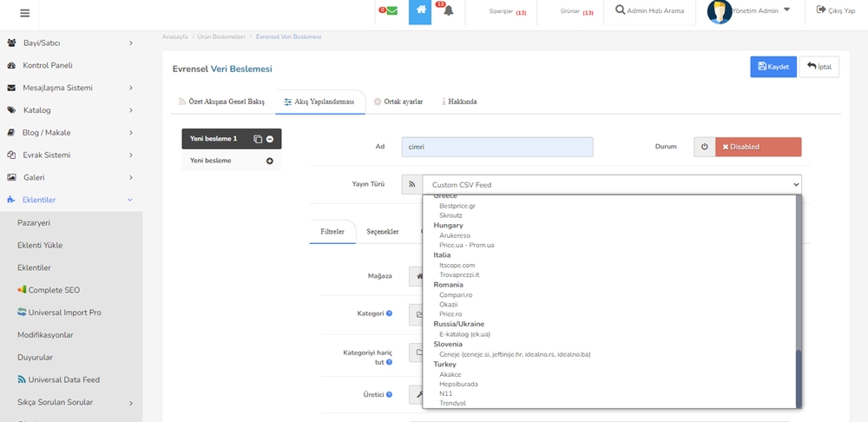
Task: Expand Bayi/Satıcı sidebar menu
Action: (x=71, y=43)
